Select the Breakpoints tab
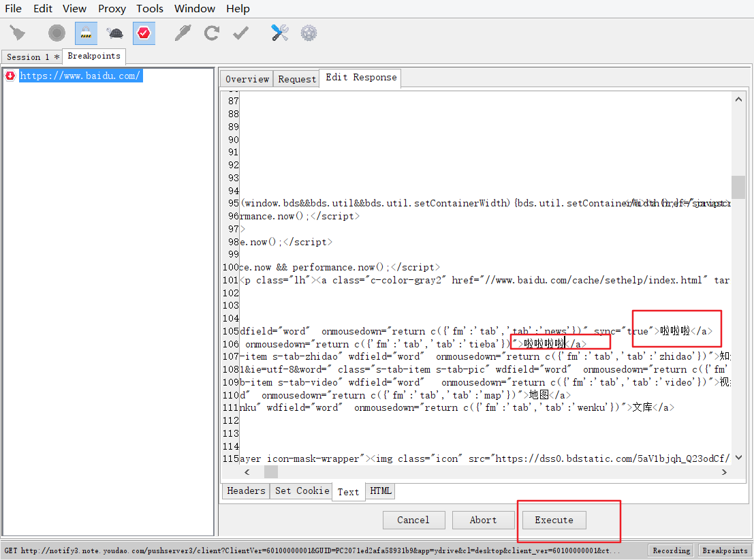 (94, 56)
